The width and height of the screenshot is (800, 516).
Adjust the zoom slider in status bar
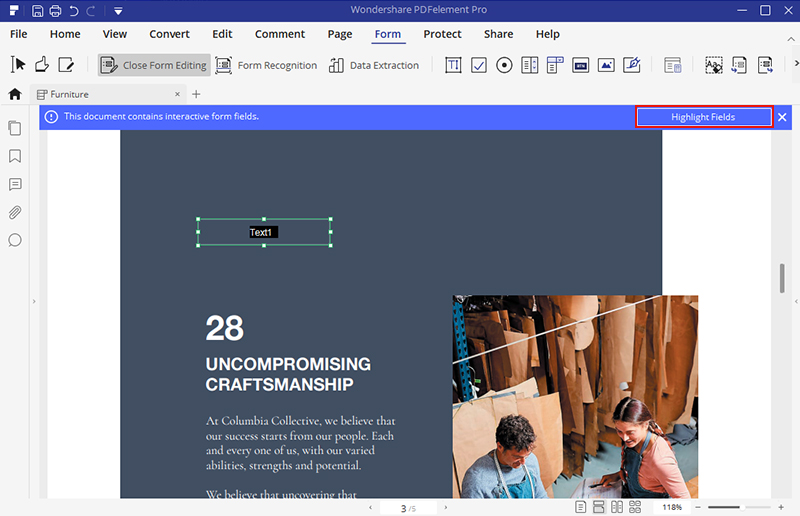742,508
